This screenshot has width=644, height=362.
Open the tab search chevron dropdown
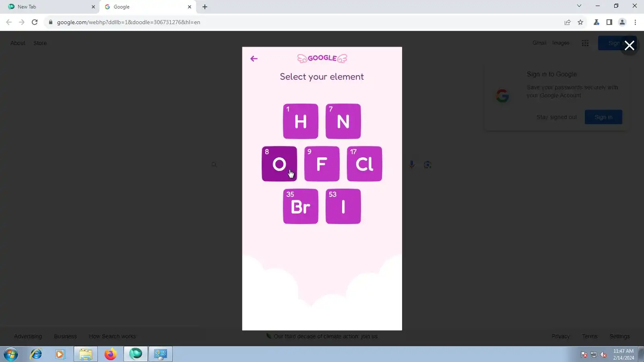[579, 6]
